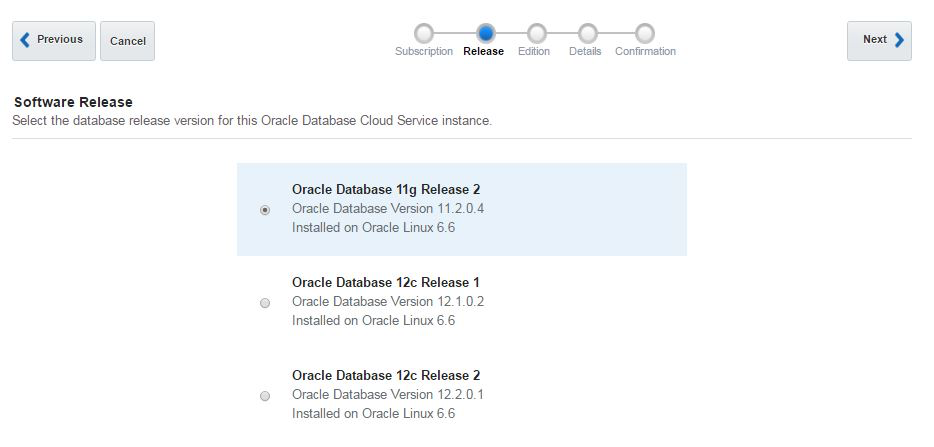Click the Details step circle
Screen dimensions: 934x447
tap(588, 34)
